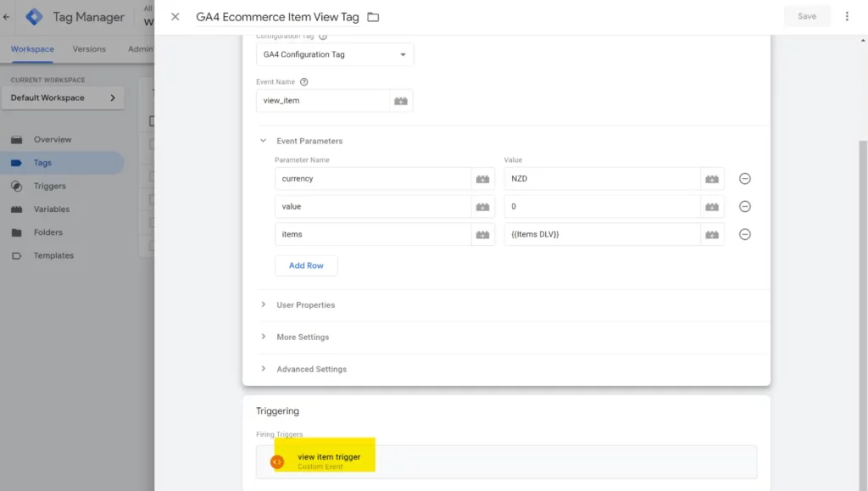Image resolution: width=868 pixels, height=491 pixels.
Task: Open variable picker for items name
Action: pyautogui.click(x=482, y=234)
